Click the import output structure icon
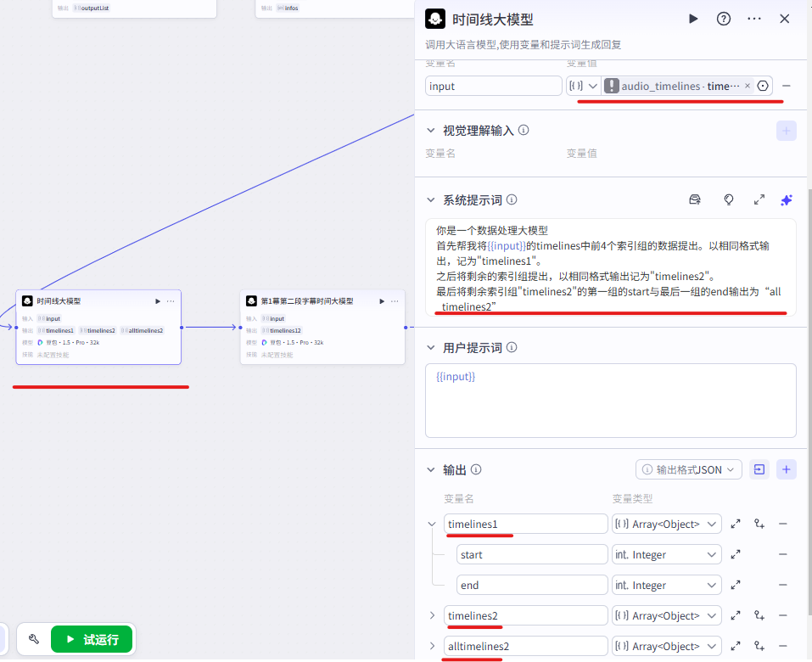 point(759,470)
